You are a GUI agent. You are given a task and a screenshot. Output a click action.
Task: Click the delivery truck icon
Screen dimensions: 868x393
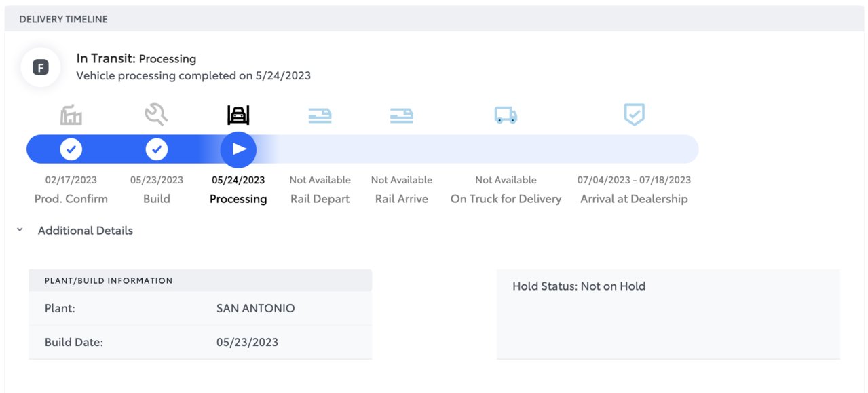coord(506,115)
